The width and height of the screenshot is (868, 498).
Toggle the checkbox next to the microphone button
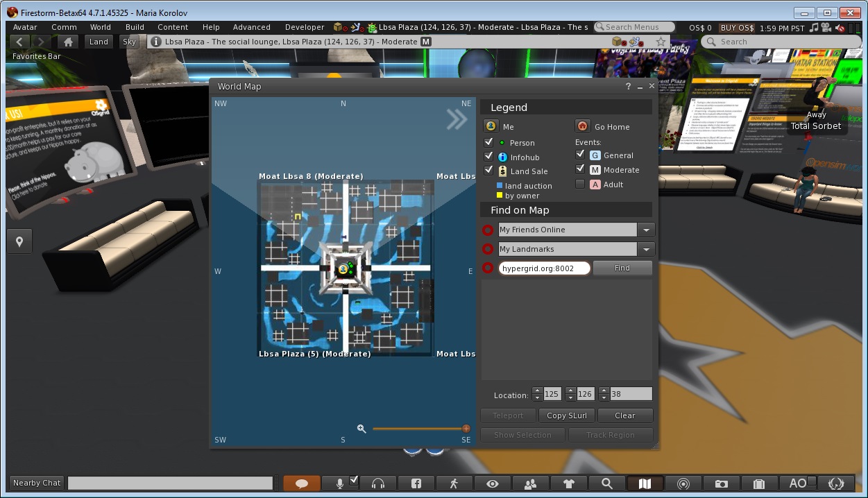[x=354, y=480]
